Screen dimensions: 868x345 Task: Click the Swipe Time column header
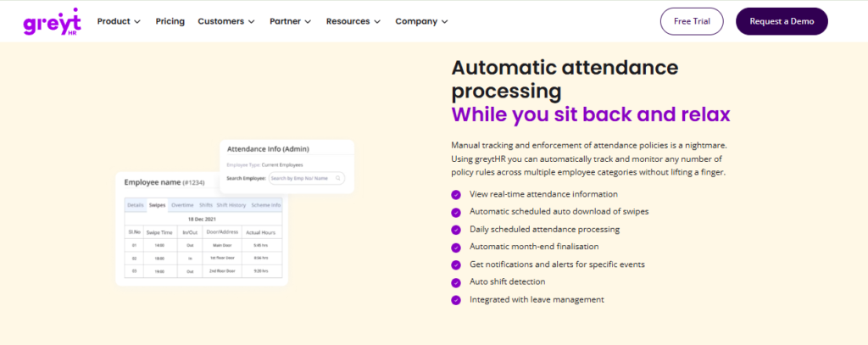pos(159,232)
